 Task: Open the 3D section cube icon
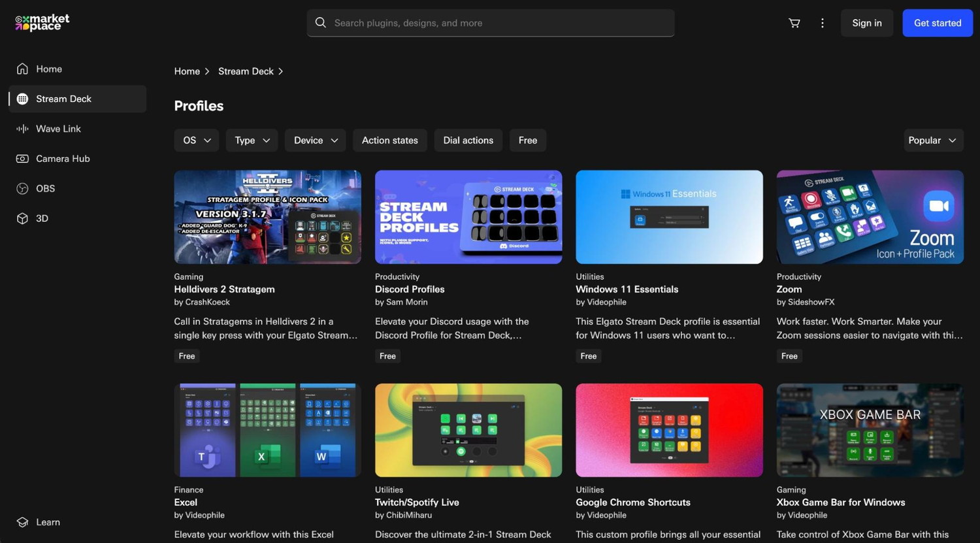click(23, 219)
